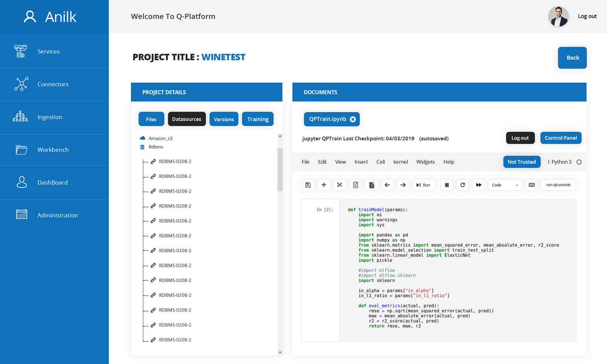Click the user profile photo in the header
Image resolution: width=607 pixels, height=364 pixels.
[558, 17]
